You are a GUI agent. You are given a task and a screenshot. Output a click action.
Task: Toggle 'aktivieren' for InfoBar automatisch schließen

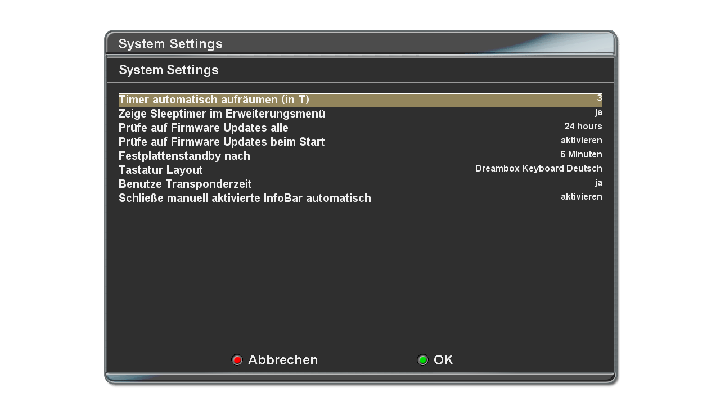click(581, 197)
